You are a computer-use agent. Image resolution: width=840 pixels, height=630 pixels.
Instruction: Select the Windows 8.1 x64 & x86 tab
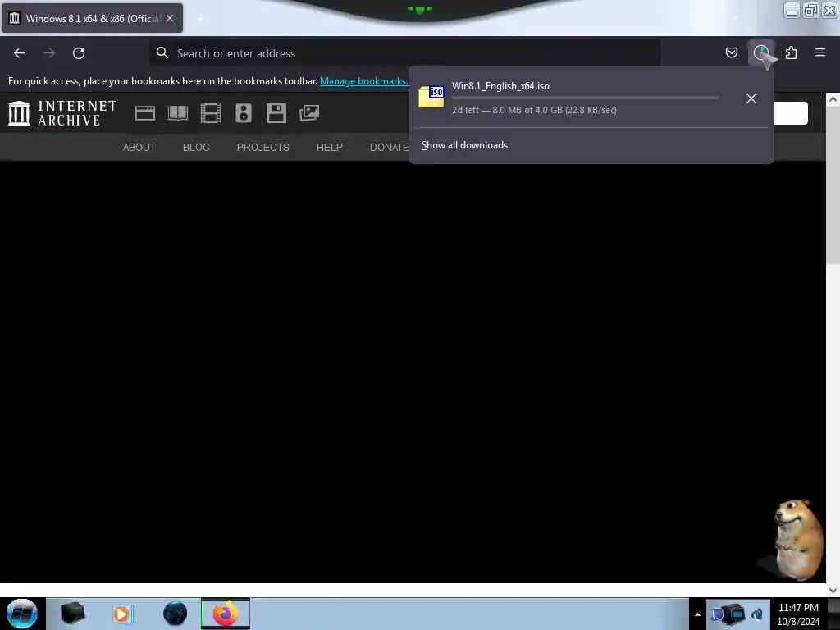(92, 18)
